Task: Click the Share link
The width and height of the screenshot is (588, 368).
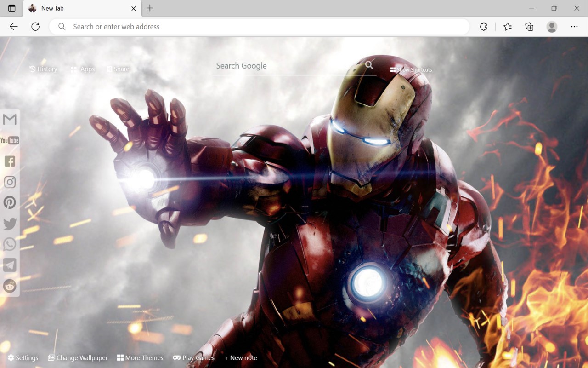Action: (118, 69)
